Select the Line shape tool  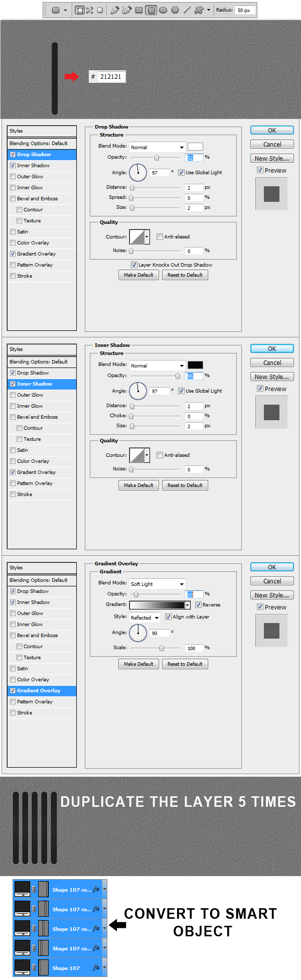click(x=187, y=10)
